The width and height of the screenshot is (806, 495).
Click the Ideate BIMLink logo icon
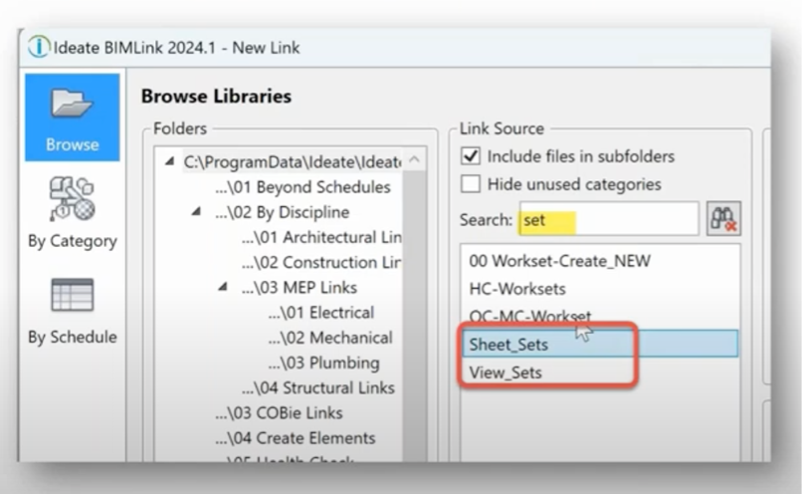tap(39, 47)
